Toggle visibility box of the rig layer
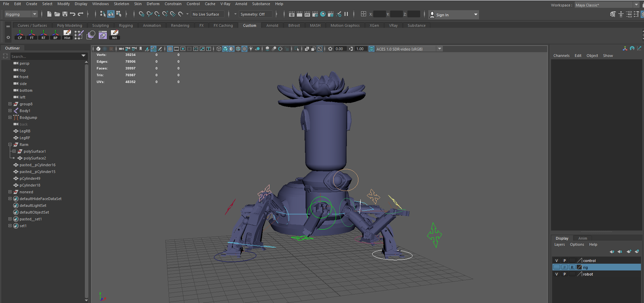This screenshot has width=644, height=303. 557,268
